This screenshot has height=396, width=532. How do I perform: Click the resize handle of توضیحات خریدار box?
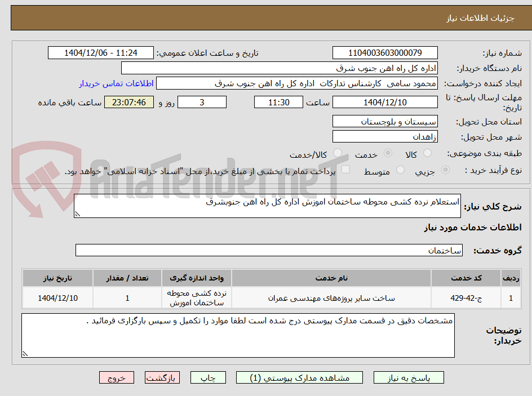pyautogui.click(x=25, y=354)
